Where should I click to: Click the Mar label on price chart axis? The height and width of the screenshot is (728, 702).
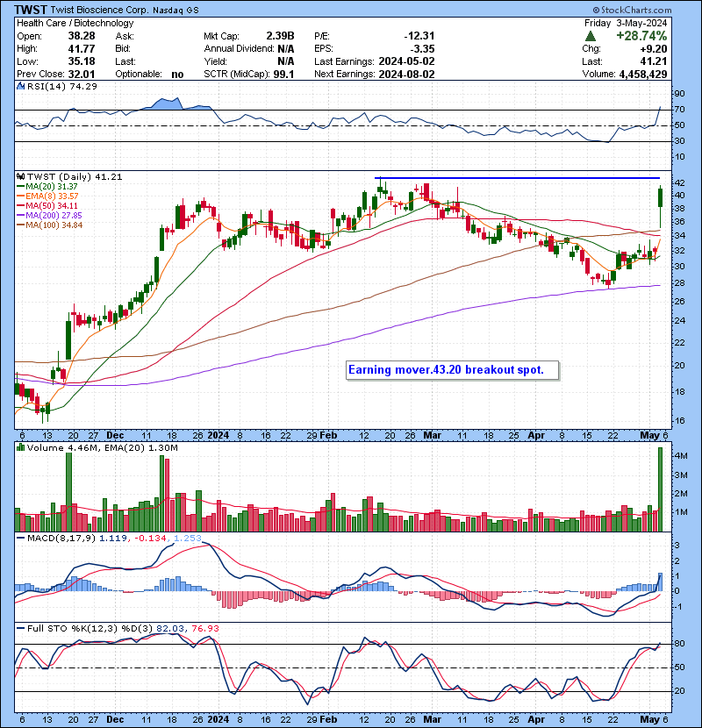(432, 436)
